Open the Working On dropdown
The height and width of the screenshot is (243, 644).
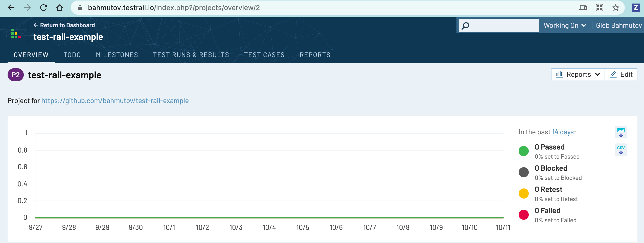[x=565, y=25]
